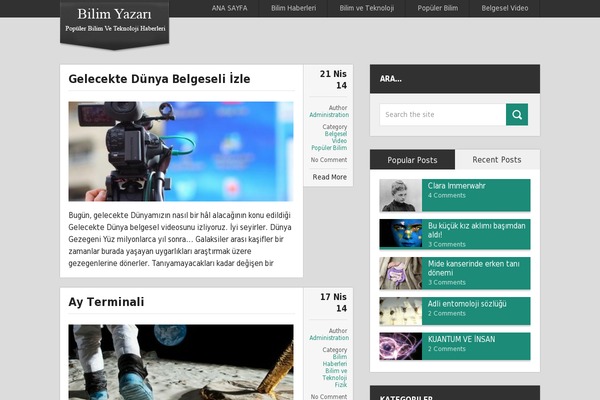Click the purple quantum swirl thumbnail

point(401,346)
